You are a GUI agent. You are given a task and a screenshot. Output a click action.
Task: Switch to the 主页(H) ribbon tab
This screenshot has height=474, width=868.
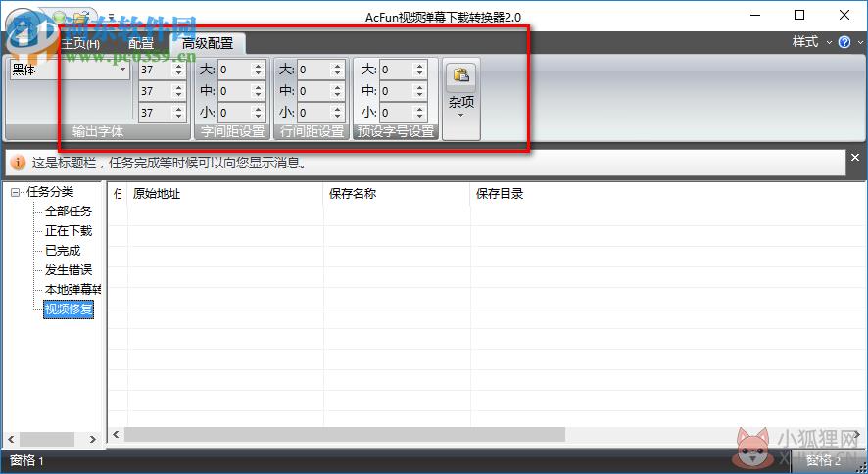[x=80, y=43]
